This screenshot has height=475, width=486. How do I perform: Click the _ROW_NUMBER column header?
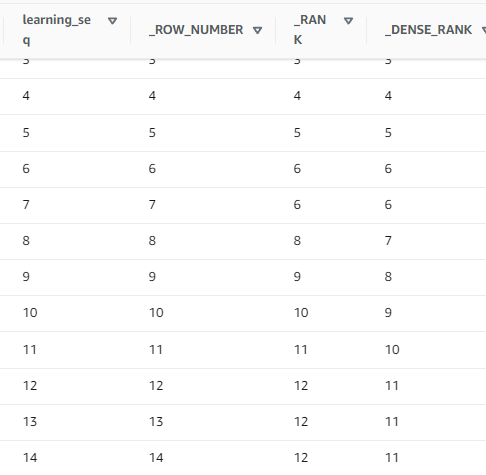pyautogui.click(x=196, y=30)
